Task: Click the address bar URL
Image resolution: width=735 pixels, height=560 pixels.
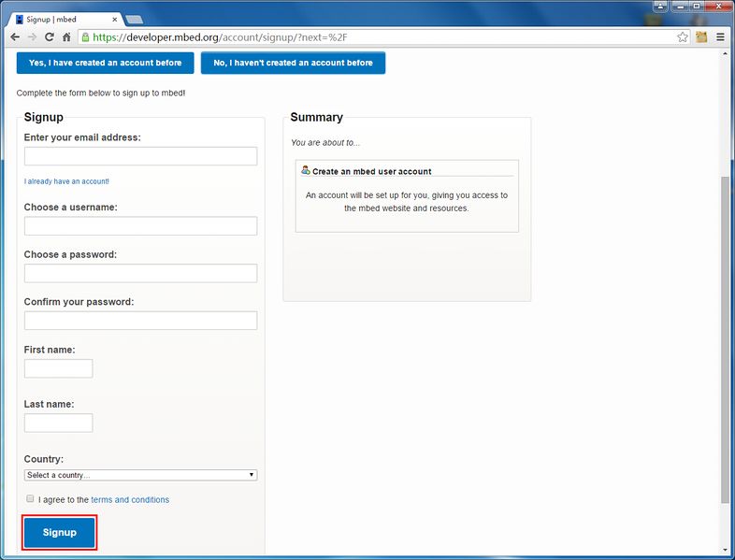Action: [x=220, y=37]
